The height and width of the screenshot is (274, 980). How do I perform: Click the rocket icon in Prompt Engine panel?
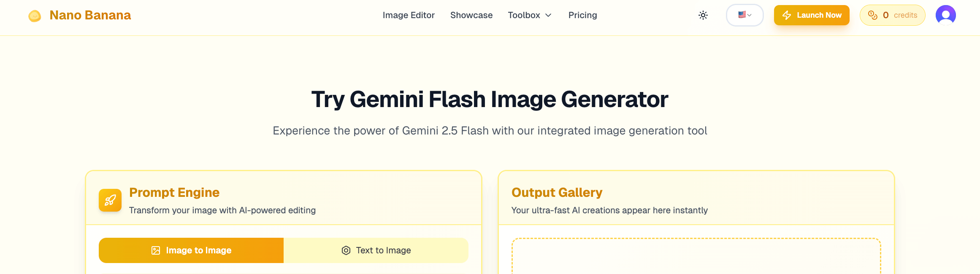(110, 200)
